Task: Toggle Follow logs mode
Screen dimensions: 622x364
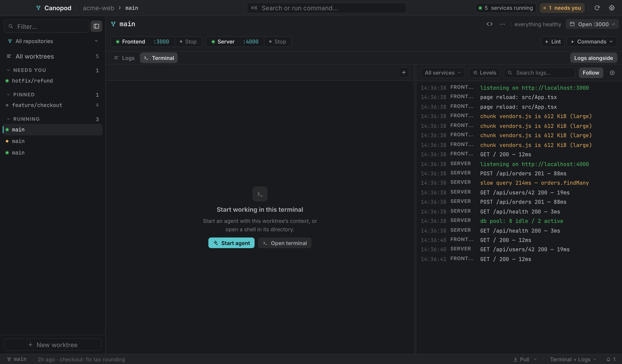Action: pyautogui.click(x=591, y=73)
